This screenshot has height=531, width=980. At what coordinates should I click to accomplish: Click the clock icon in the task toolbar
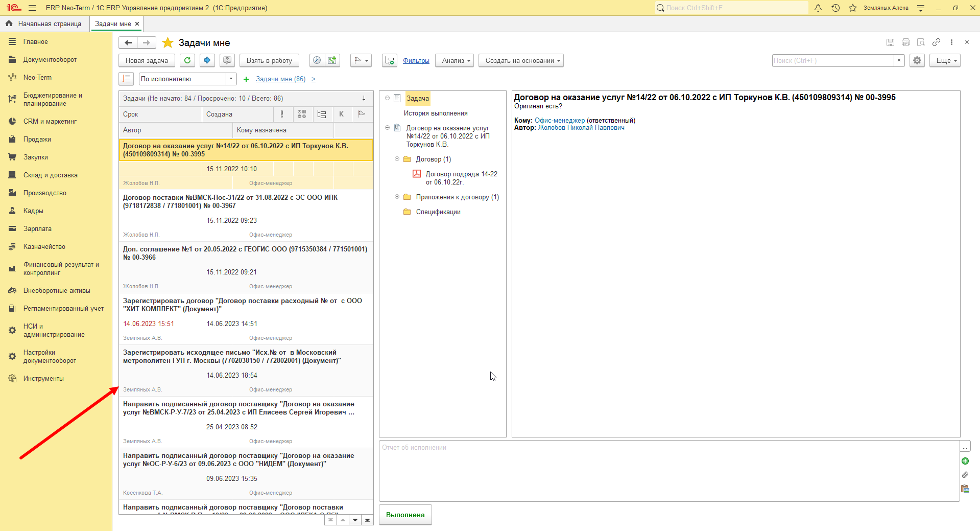click(x=317, y=60)
